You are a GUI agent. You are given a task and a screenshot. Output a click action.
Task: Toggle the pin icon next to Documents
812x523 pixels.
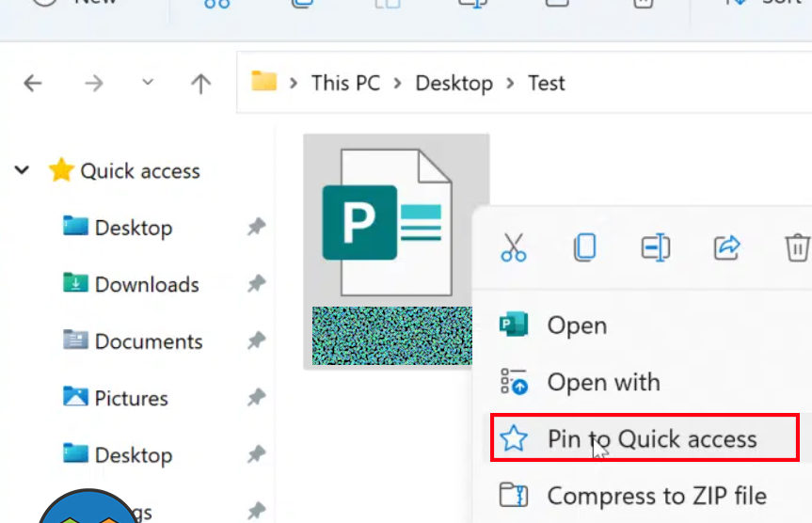pyautogui.click(x=256, y=341)
